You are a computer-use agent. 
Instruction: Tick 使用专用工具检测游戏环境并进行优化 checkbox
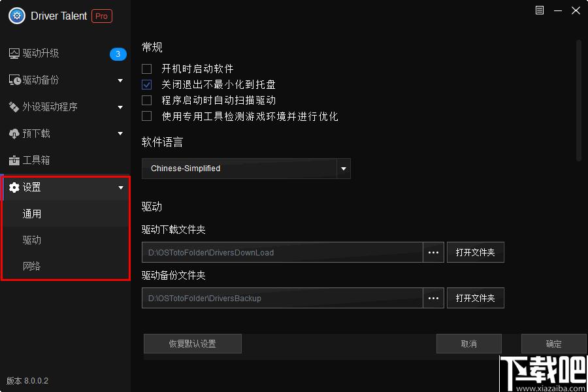click(146, 116)
